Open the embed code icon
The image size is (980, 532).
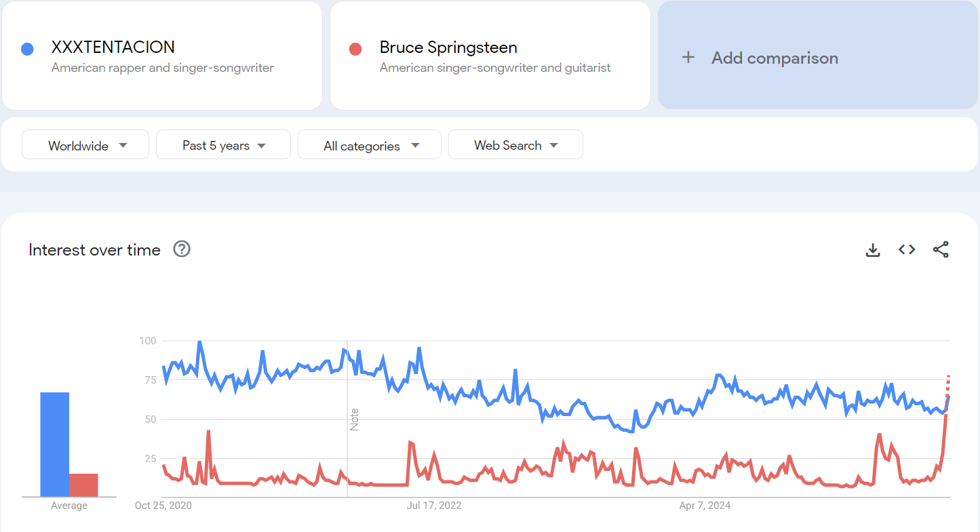[907, 249]
